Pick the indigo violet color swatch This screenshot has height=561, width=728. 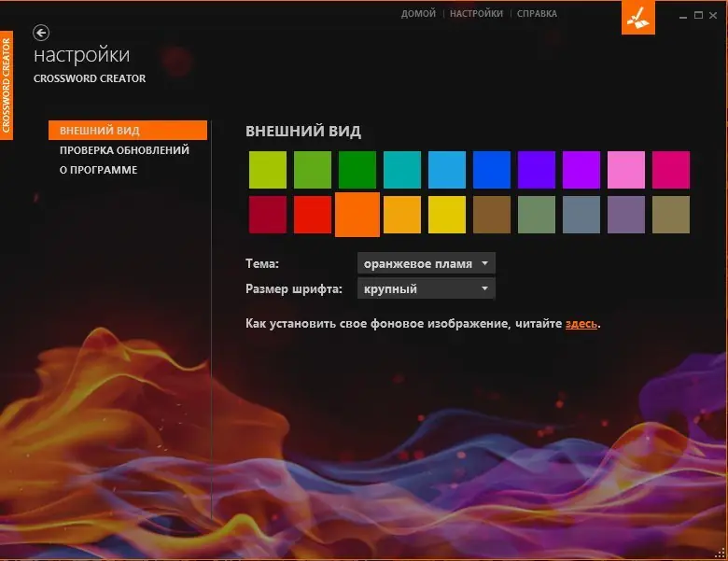pos(537,170)
